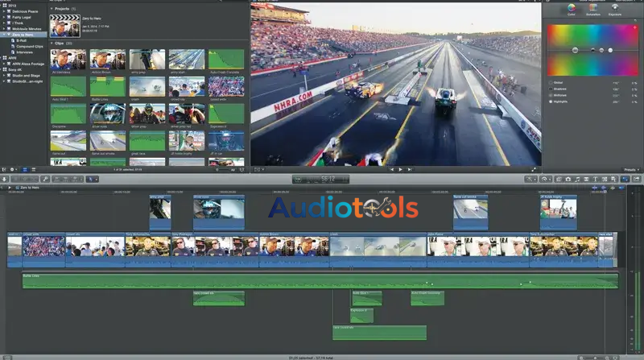Image resolution: width=644 pixels, height=360 pixels.
Task: Open the Music and Sound browser icon
Action: (577, 179)
